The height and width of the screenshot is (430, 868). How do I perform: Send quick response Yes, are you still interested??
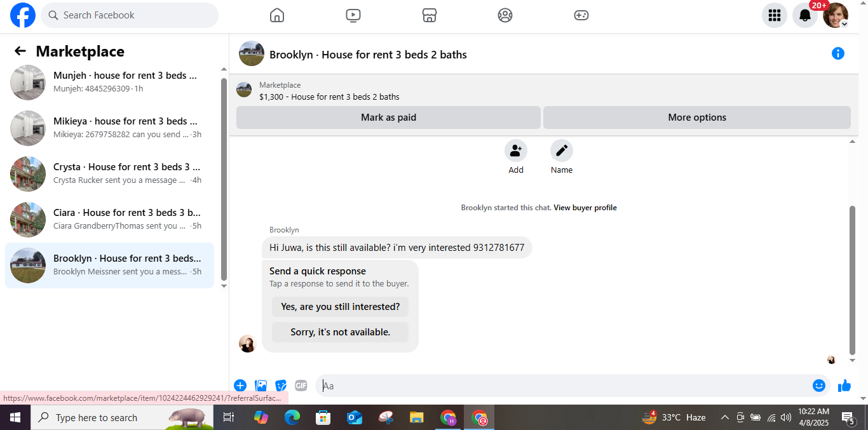(340, 307)
